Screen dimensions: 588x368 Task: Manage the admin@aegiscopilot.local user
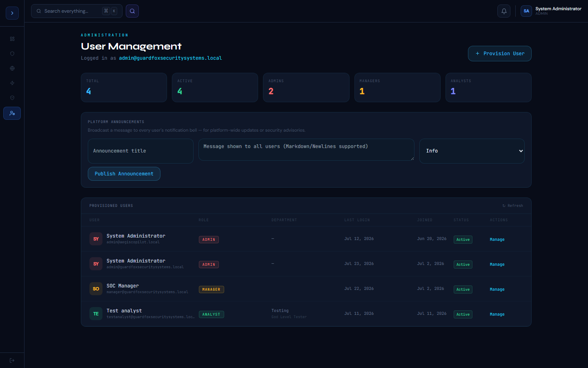(497, 240)
